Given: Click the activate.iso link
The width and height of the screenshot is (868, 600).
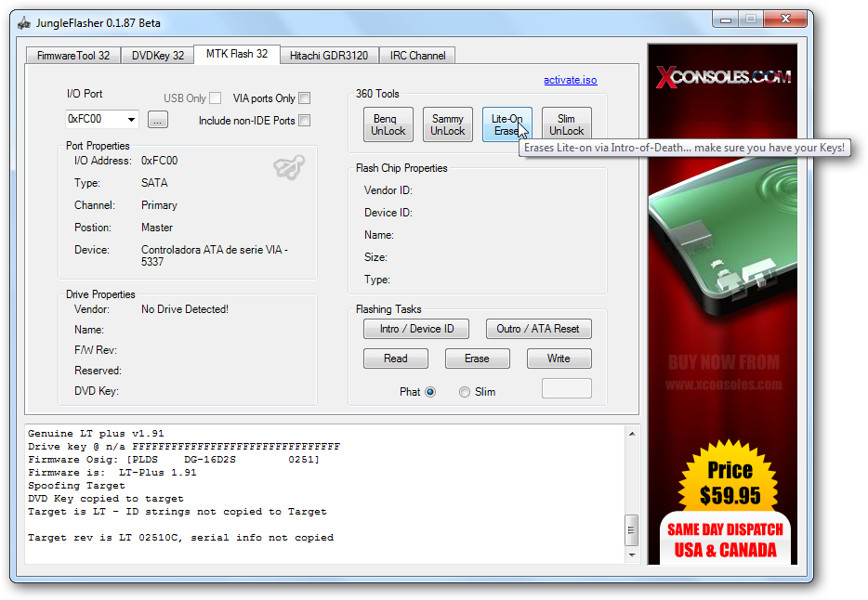Looking at the screenshot, I should [571, 80].
